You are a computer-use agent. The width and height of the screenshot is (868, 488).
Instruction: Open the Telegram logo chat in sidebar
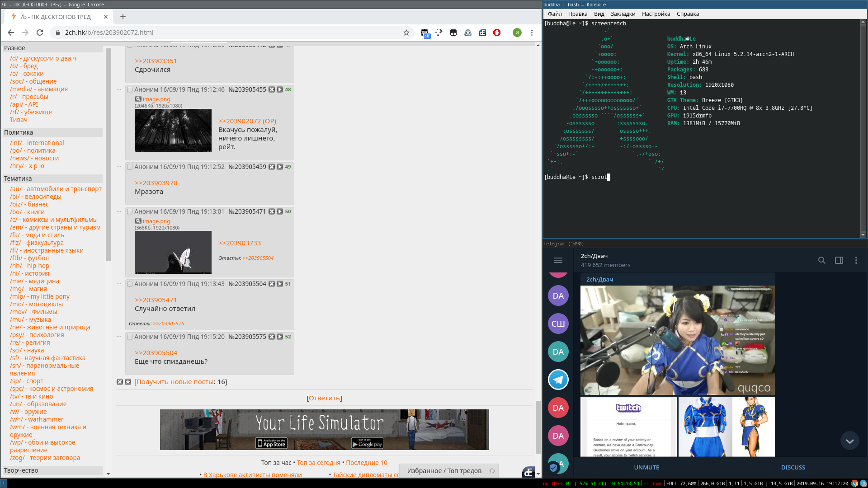click(558, 380)
